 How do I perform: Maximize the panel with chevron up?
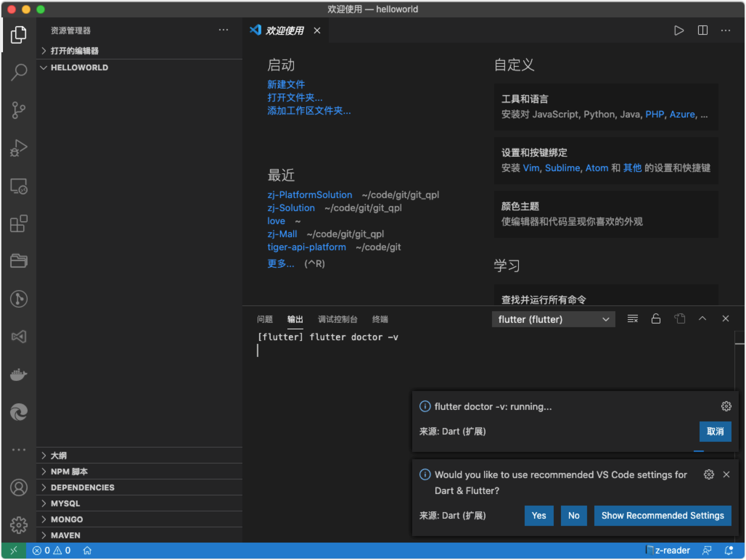[x=702, y=318]
